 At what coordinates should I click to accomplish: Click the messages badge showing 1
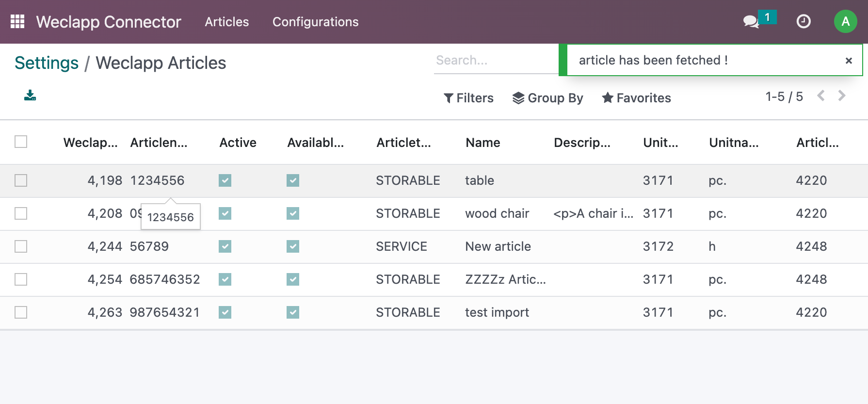767,17
